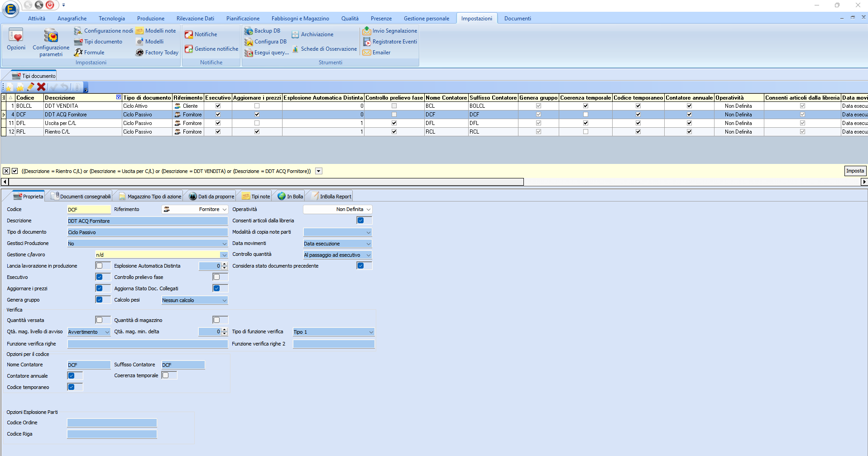Toggle the Aggiornare i prezzi checkbox
Viewport: 868px width, 456px height.
tap(100, 288)
